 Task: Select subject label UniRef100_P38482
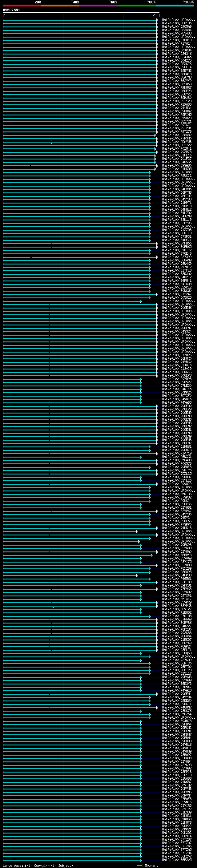177,135
